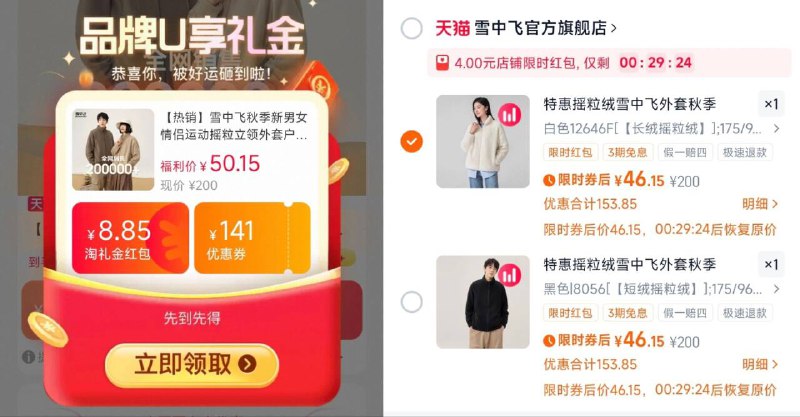
Task: Select the ¥141 优惠券 coupon card
Action: [252, 238]
